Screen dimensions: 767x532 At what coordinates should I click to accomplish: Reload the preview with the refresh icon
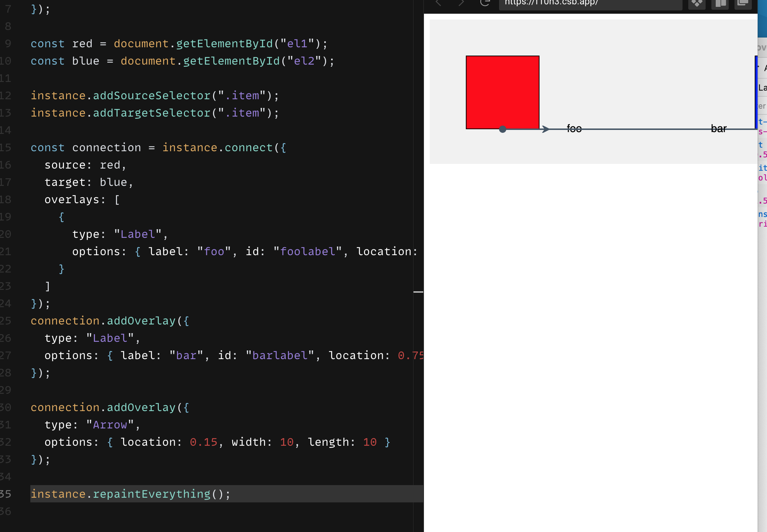[485, 3]
